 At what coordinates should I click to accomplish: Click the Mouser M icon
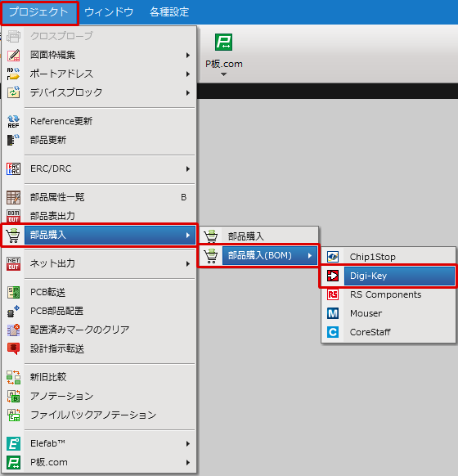[x=333, y=313]
